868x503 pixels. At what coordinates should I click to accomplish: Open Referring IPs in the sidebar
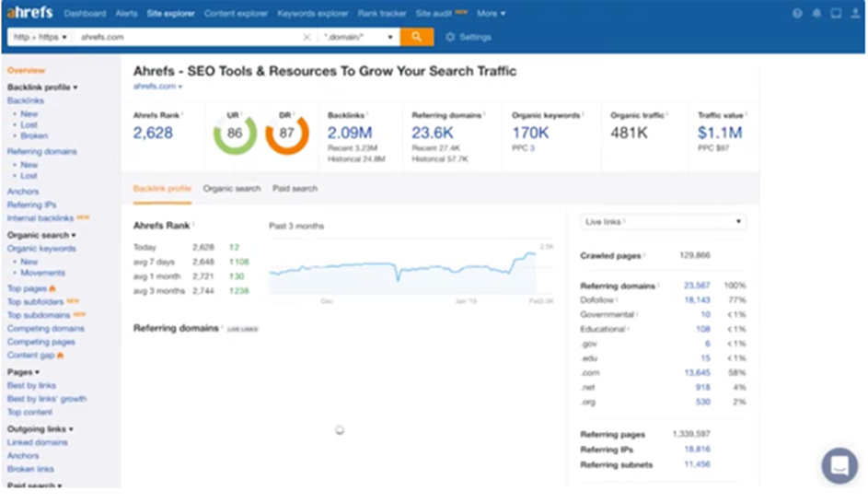tap(31, 205)
